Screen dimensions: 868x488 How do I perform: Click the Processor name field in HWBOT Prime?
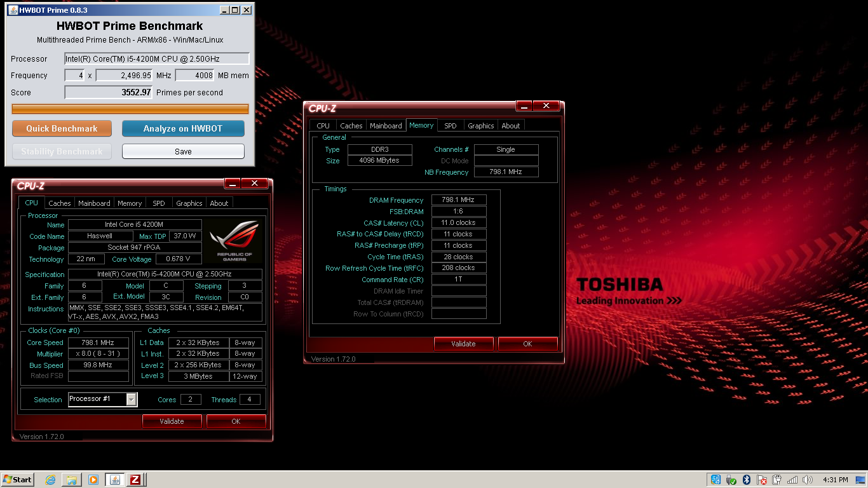click(156, 58)
